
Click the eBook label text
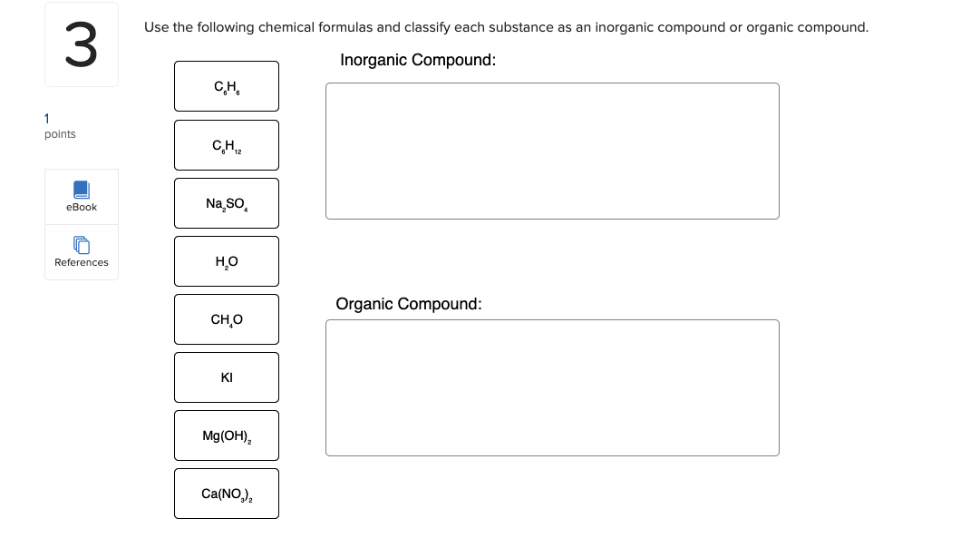click(x=82, y=207)
